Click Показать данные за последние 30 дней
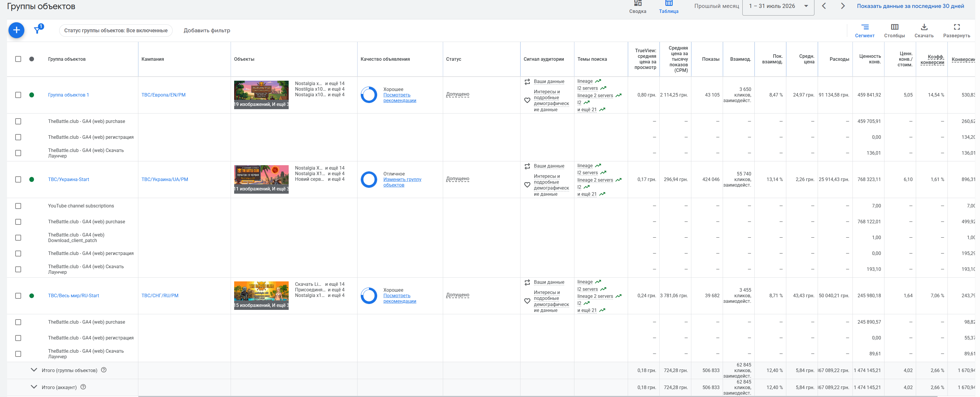The width and height of the screenshot is (980, 397). coord(910,6)
